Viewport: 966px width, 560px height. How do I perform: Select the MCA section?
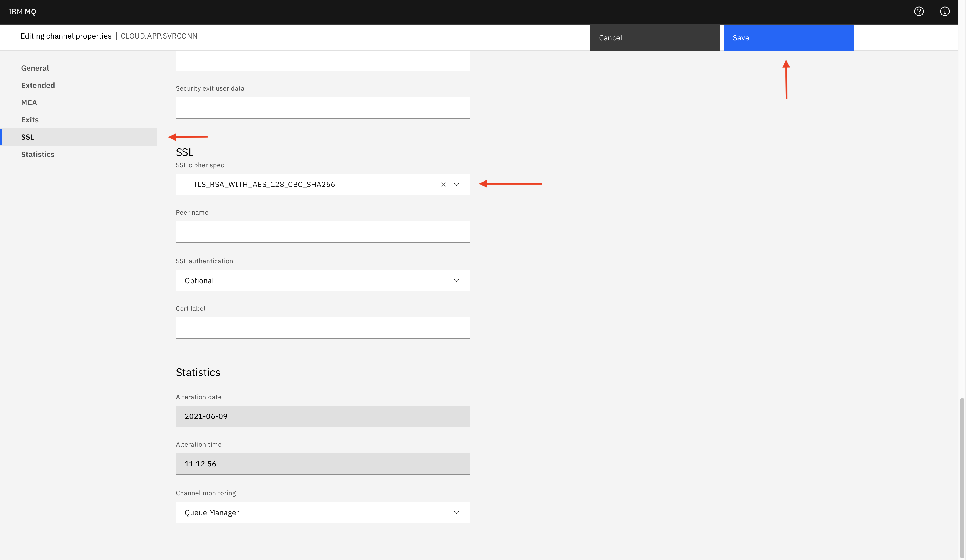(29, 102)
